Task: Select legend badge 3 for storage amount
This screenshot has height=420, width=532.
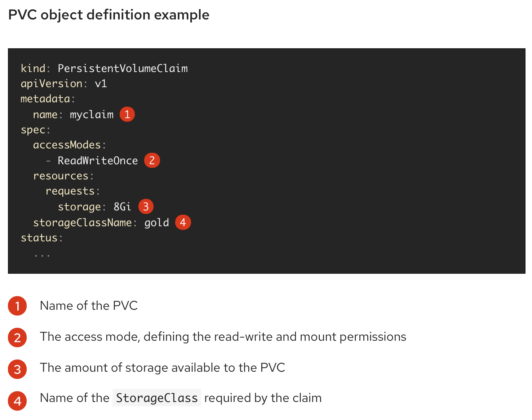Action: pos(17,369)
